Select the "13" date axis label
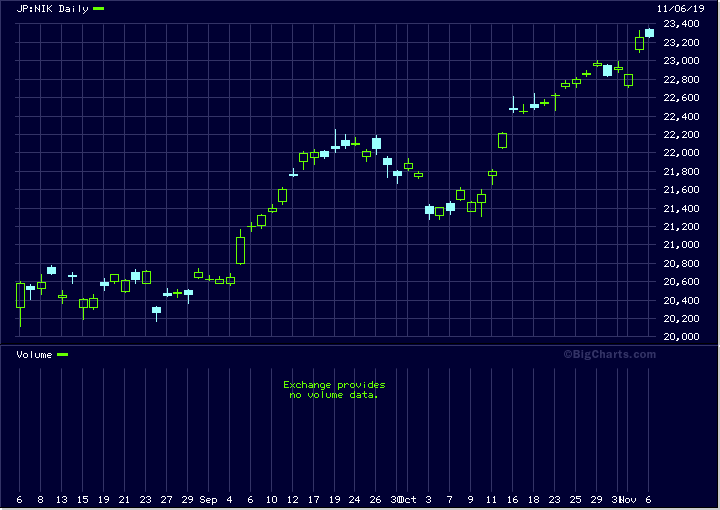 click(x=62, y=499)
